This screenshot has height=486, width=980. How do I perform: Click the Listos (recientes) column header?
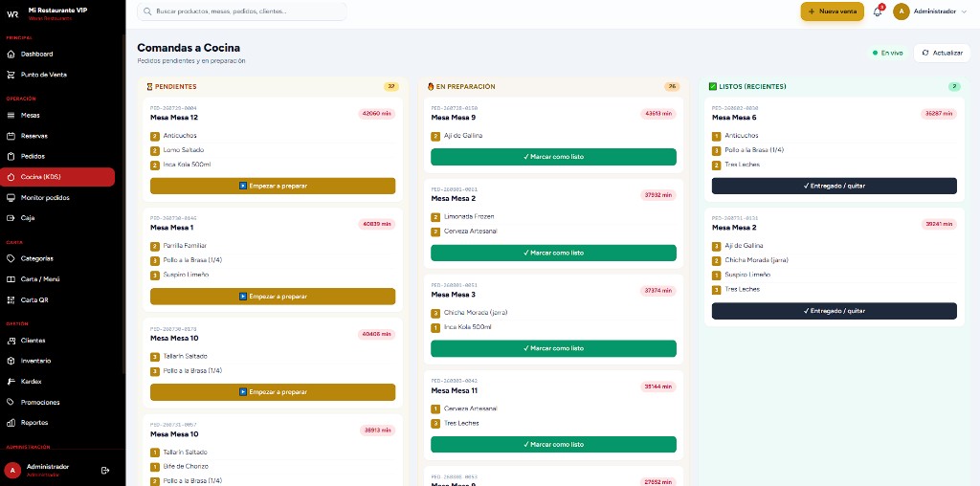[x=747, y=87]
